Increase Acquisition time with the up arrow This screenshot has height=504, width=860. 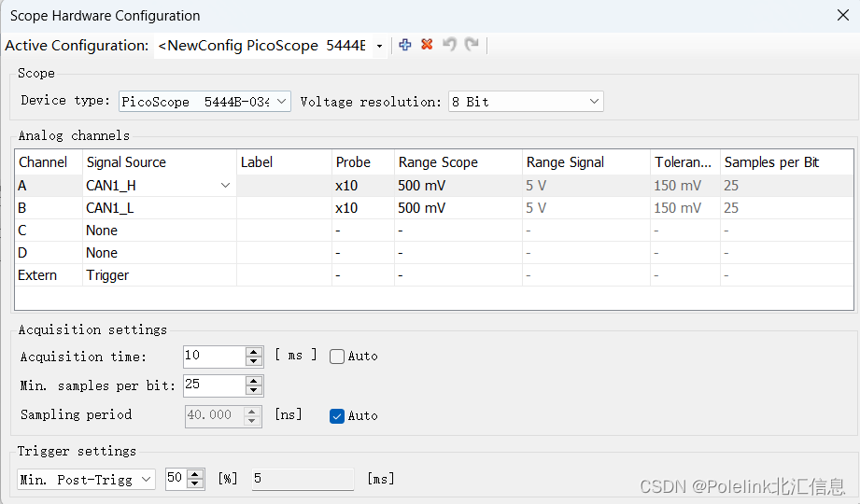253,352
